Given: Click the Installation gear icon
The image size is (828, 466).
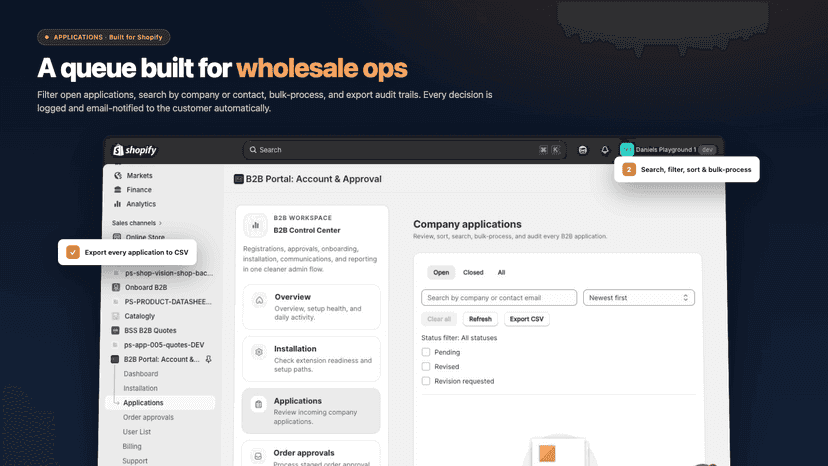Looking at the screenshot, I should [x=259, y=352].
